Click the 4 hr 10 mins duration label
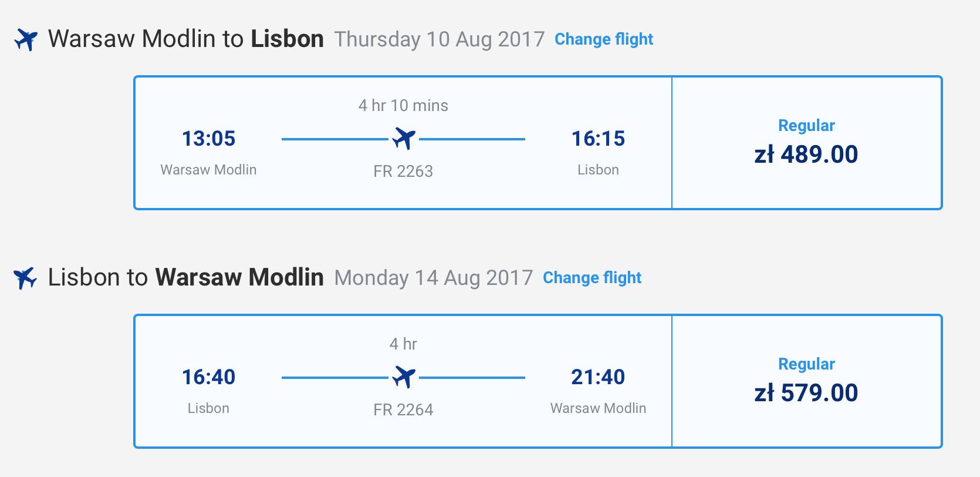This screenshot has height=477, width=980. click(403, 106)
